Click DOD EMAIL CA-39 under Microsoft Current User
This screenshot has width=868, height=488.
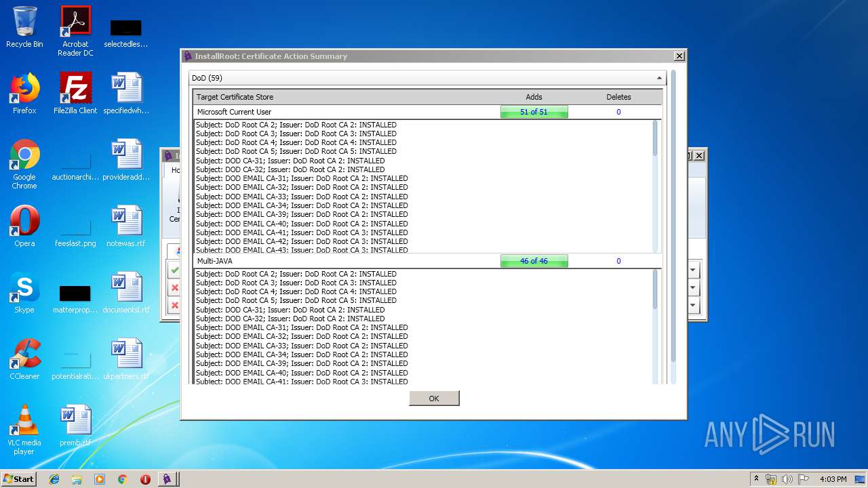(x=302, y=214)
